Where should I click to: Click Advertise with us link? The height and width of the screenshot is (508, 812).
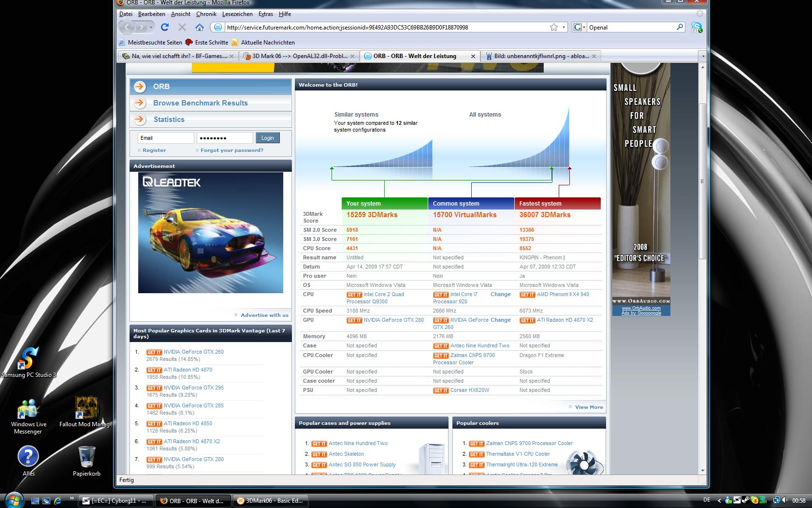coord(264,315)
